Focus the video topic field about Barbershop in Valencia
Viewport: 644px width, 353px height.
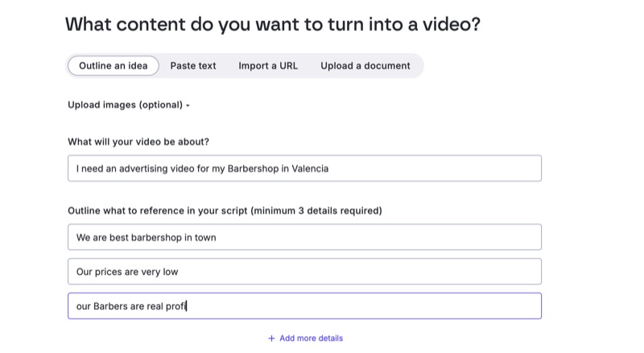coord(304,168)
